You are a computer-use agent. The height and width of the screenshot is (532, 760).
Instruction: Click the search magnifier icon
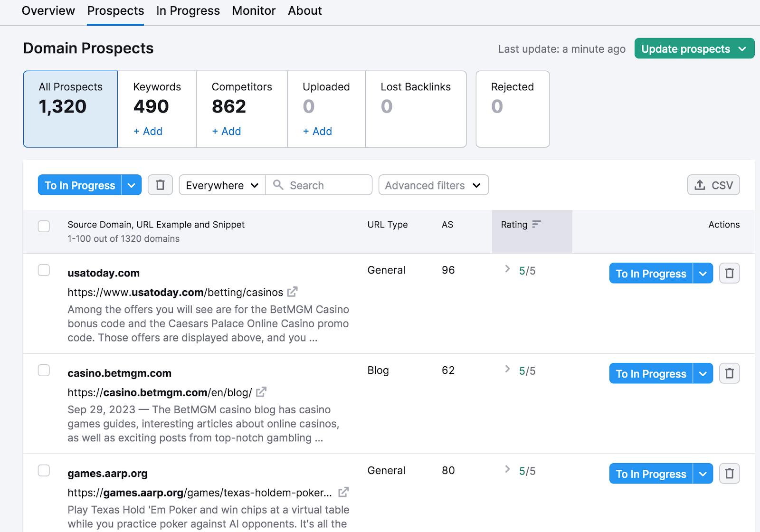(x=278, y=185)
